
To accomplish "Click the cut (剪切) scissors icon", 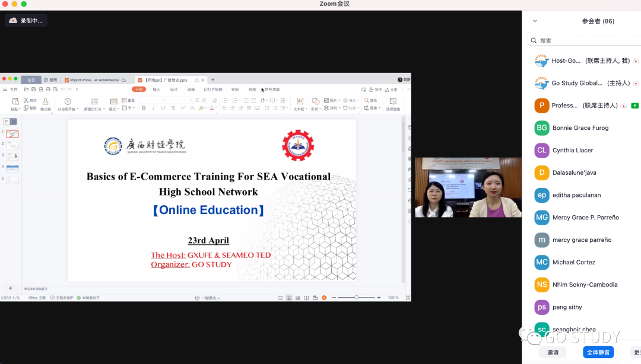I will point(26,100).
